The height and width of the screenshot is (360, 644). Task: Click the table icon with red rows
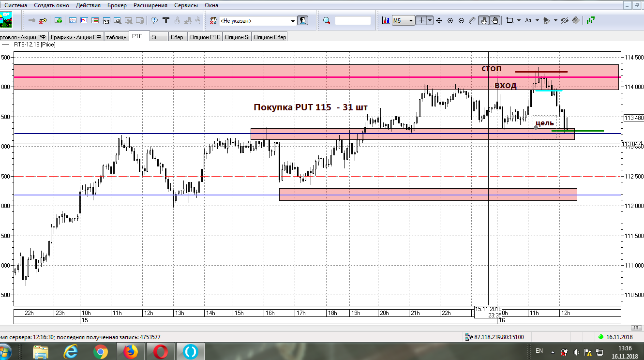[x=95, y=21]
